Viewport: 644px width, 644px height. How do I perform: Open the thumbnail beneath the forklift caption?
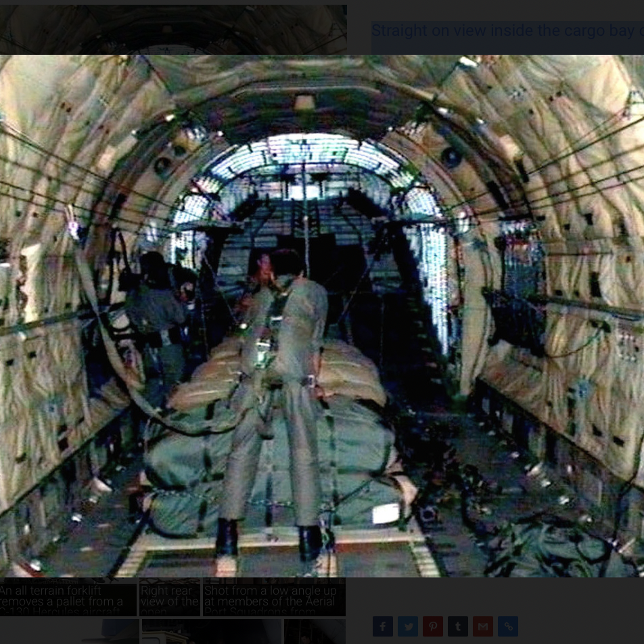pyautogui.click(x=68, y=632)
